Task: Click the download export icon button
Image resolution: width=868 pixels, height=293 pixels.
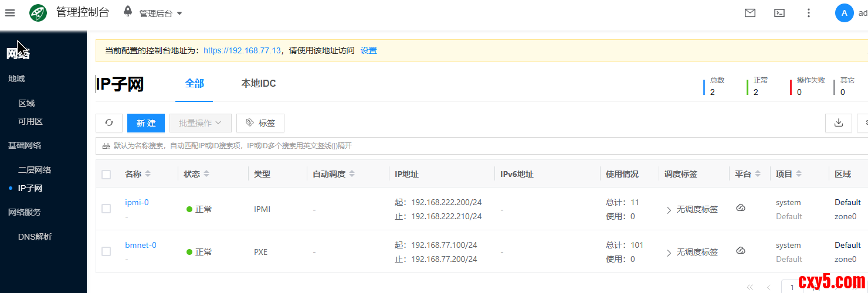Action: (839, 123)
